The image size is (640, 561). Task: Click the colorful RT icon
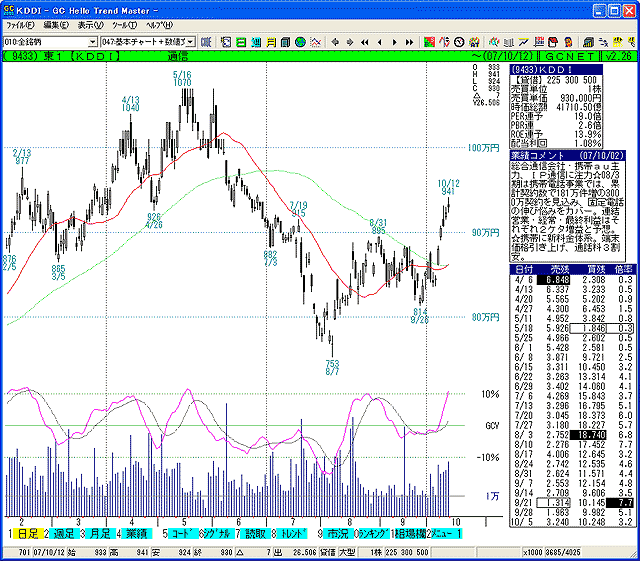(474, 42)
